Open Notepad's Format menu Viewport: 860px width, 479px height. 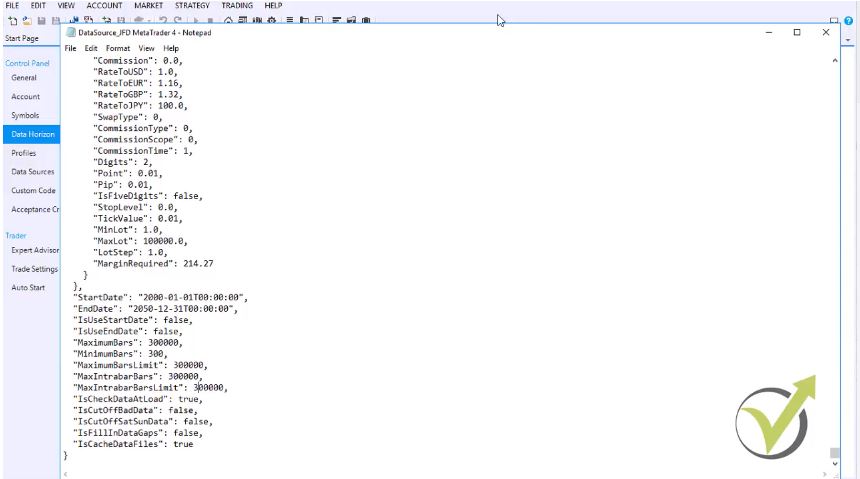[x=117, y=48]
